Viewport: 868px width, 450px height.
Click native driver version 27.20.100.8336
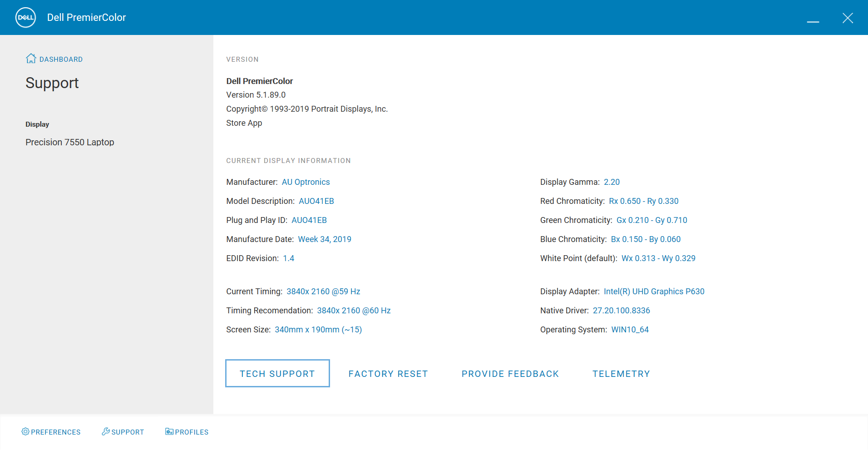(621, 311)
